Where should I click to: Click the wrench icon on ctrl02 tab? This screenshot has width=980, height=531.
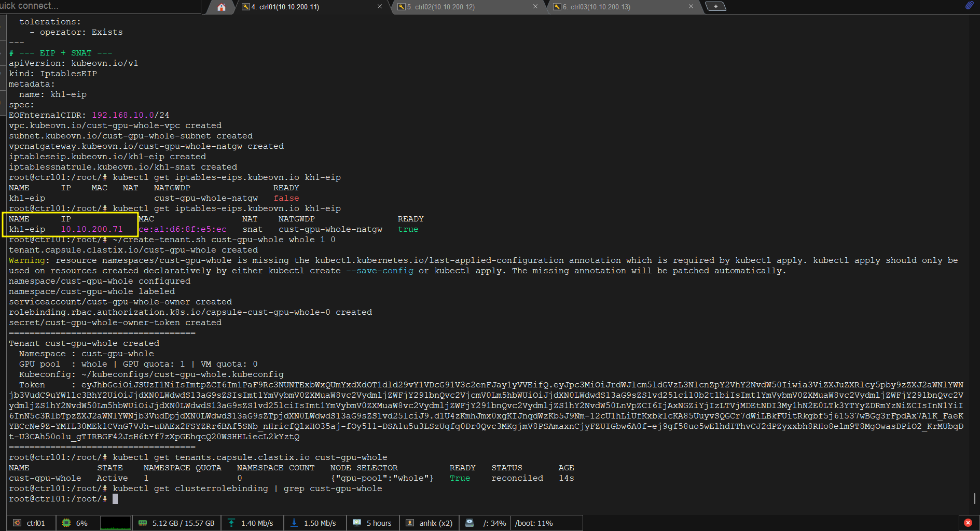pyautogui.click(x=402, y=7)
